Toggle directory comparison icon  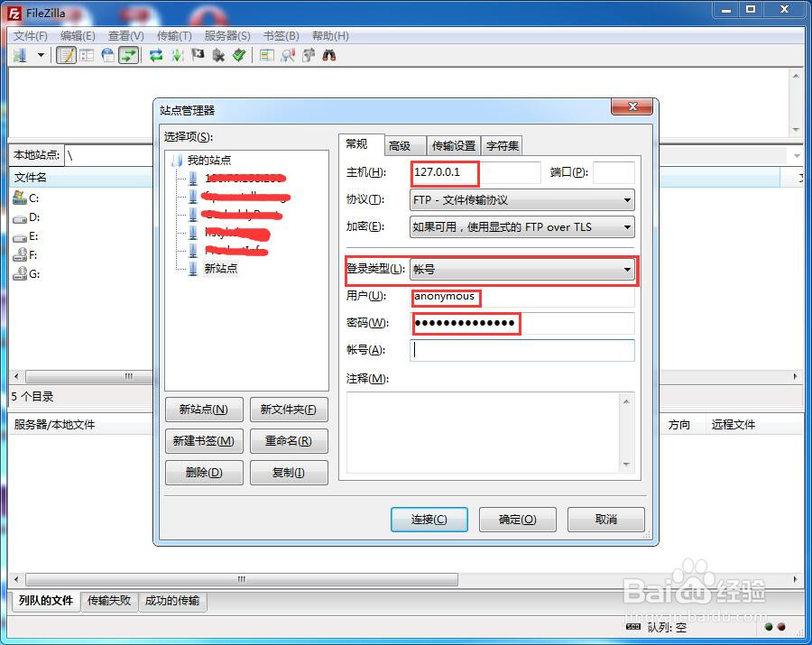288,55
